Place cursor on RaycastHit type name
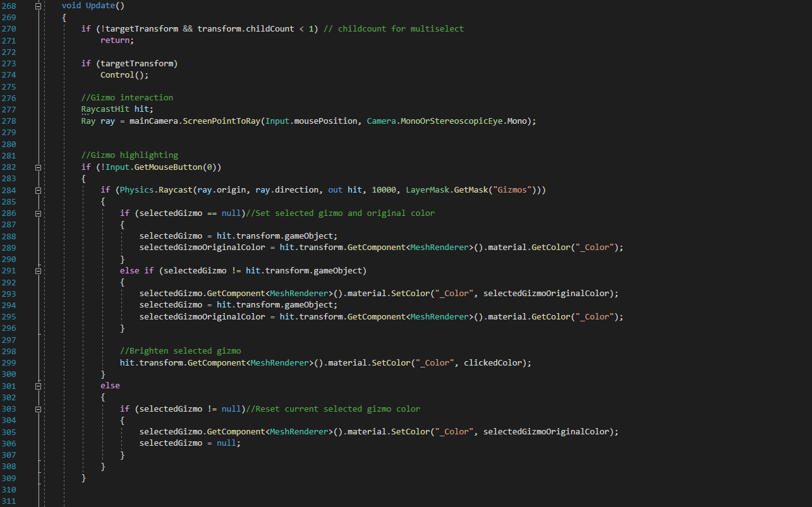Image resolution: width=812 pixels, height=507 pixels. 105,109
